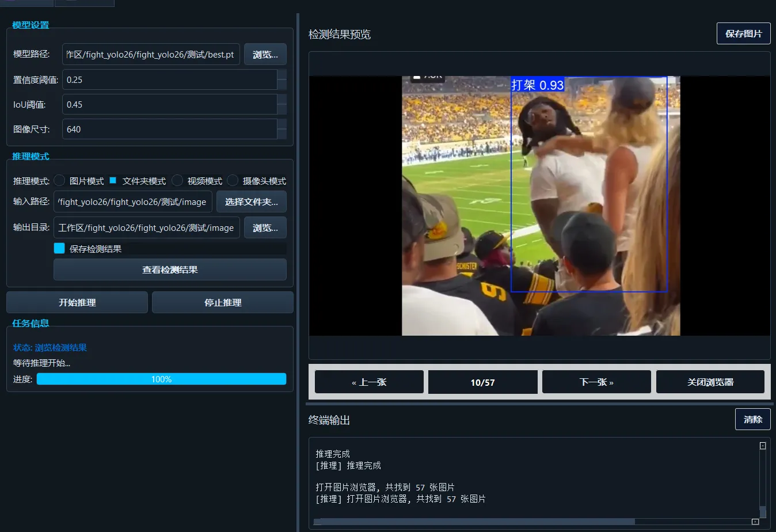Focus the 输入路径 text field
The image size is (776, 532).
click(133, 202)
